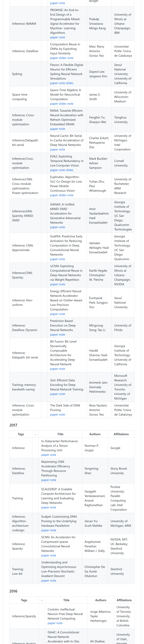
Task: Open slides link for the EVA2 paper
Action: click(x=69, y=170)
